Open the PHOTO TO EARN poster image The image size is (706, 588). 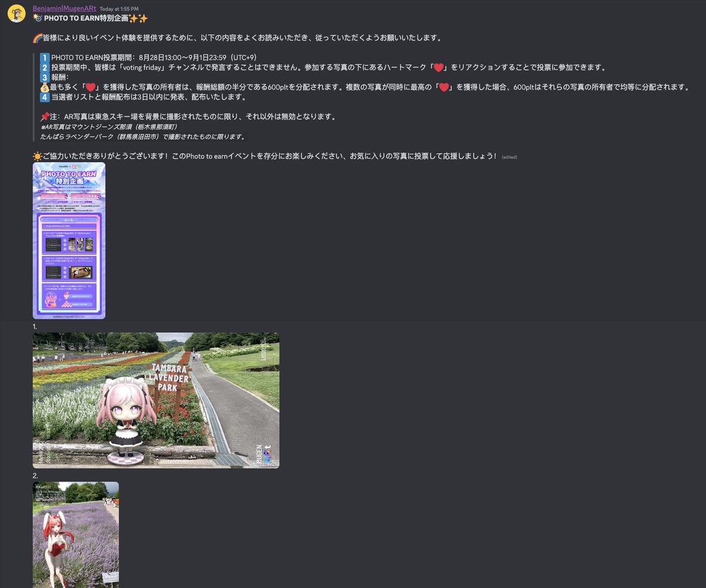coord(69,240)
